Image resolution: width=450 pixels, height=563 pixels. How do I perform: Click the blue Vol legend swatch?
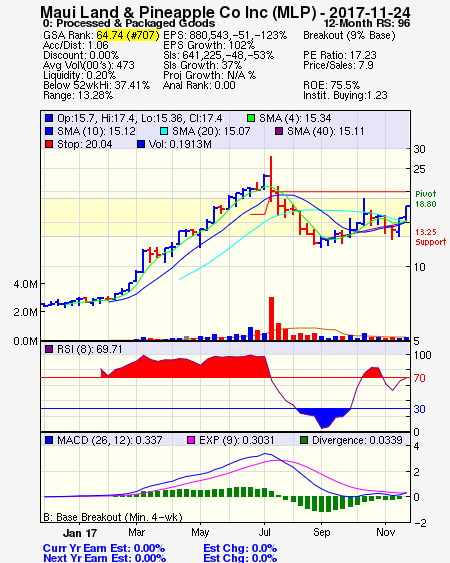click(141, 144)
